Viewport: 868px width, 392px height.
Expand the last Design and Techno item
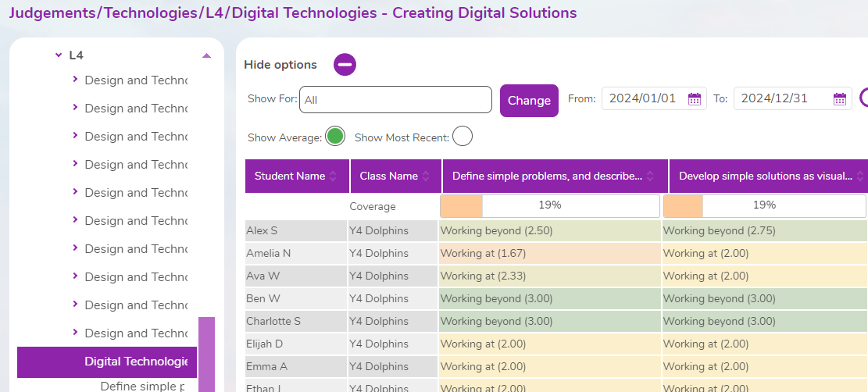tap(75, 333)
